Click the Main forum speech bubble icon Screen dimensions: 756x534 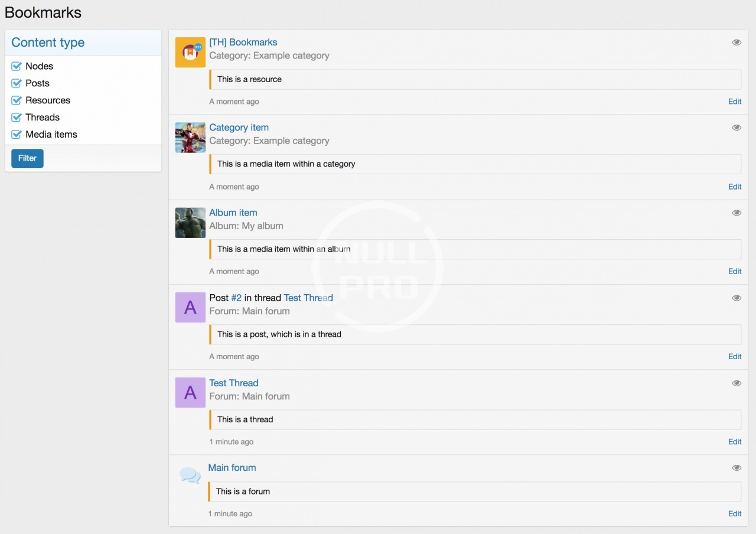coord(190,476)
